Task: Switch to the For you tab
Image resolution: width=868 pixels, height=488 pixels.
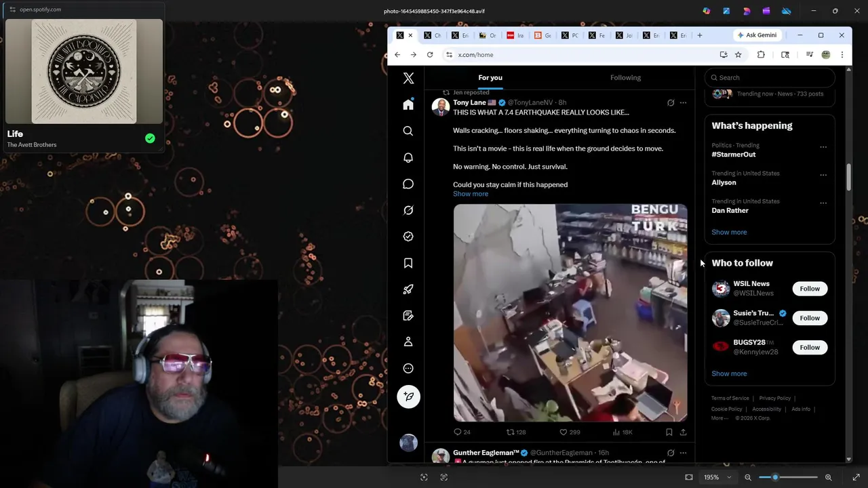Action: click(x=490, y=77)
